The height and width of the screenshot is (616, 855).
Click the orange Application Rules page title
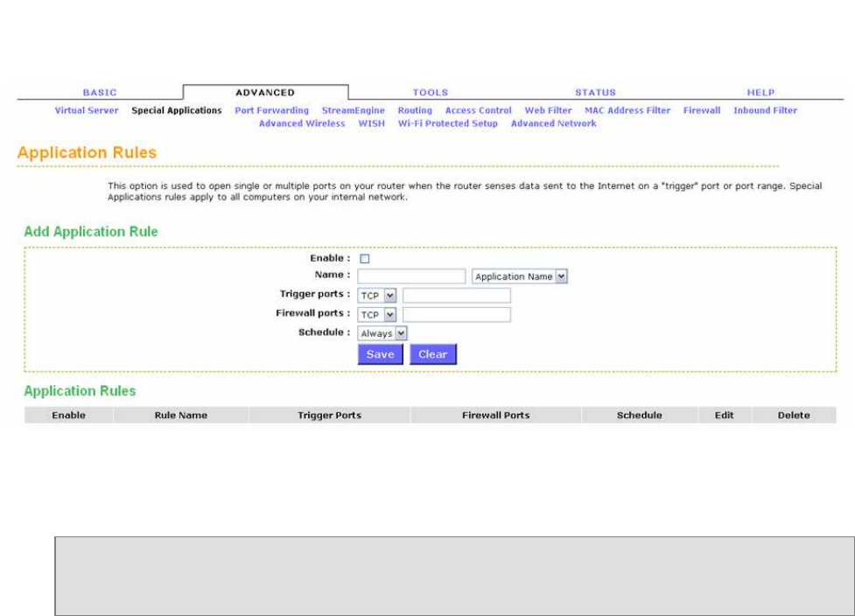click(88, 152)
